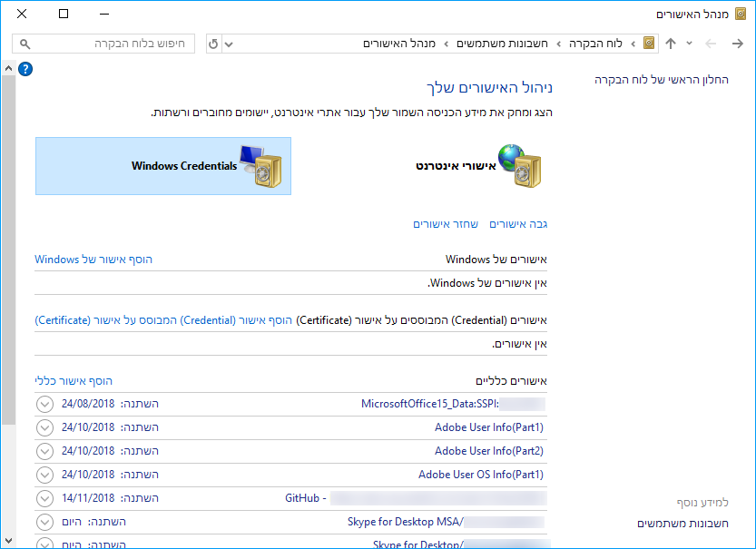Click שחזר אישורים link

pos(446,224)
